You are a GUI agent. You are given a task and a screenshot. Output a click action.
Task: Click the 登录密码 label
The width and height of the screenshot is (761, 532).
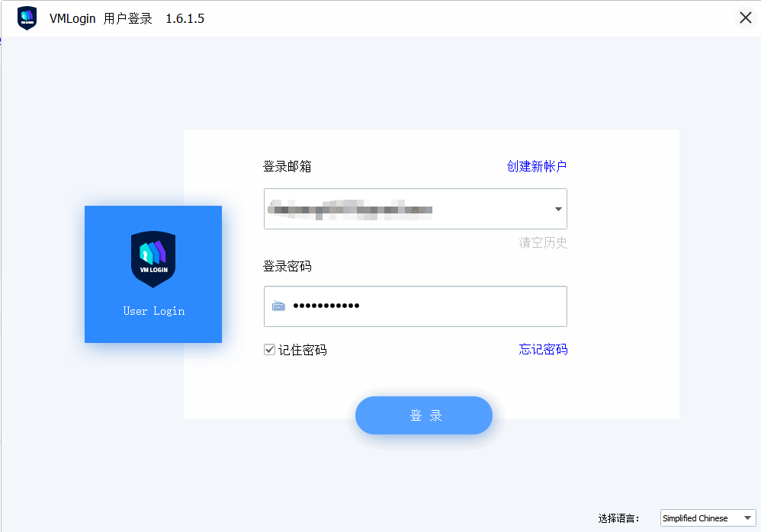[287, 266]
